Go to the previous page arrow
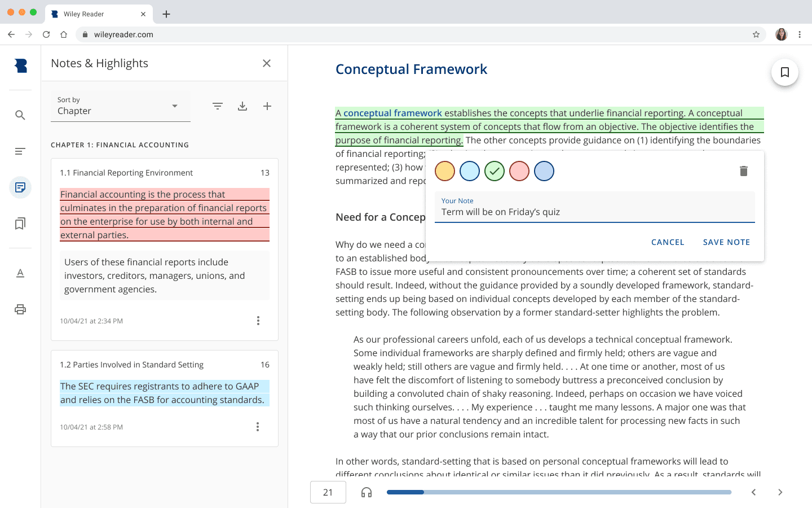 (x=753, y=492)
